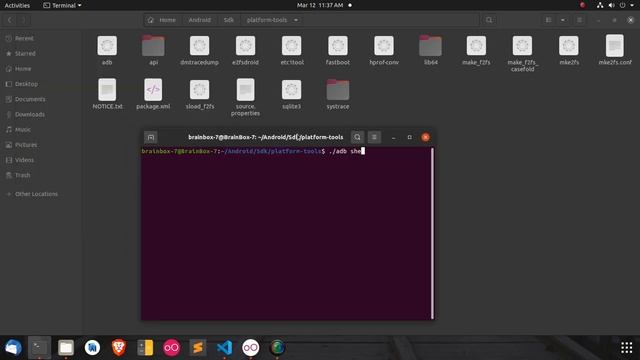Toggle file manager icon view mode

549,20
